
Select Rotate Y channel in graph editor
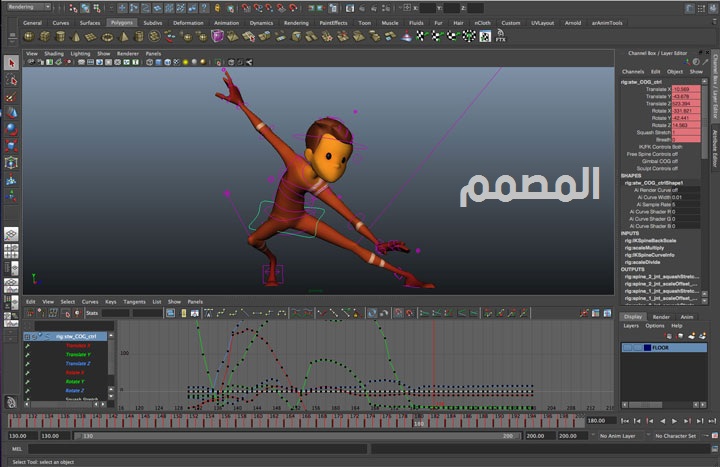coord(74,382)
